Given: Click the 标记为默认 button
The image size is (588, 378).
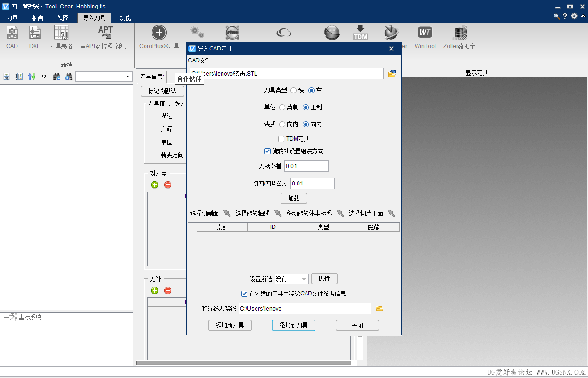Looking at the screenshot, I should 162,91.
